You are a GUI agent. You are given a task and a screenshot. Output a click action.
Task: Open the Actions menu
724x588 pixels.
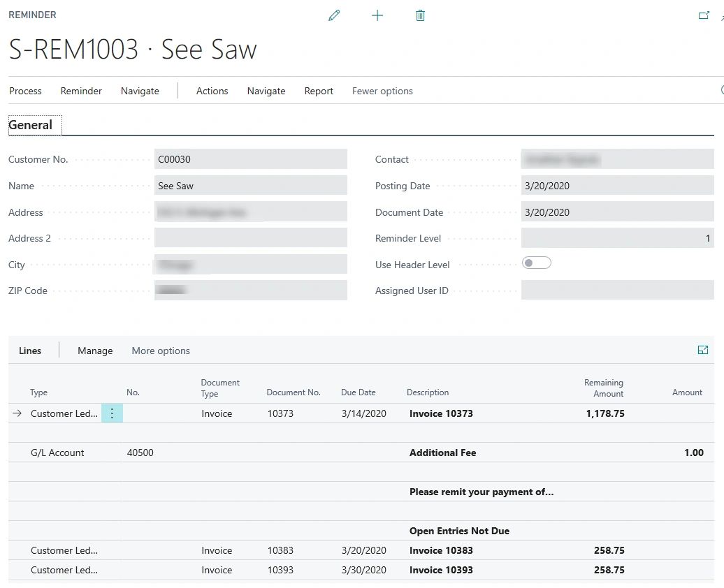[212, 91]
